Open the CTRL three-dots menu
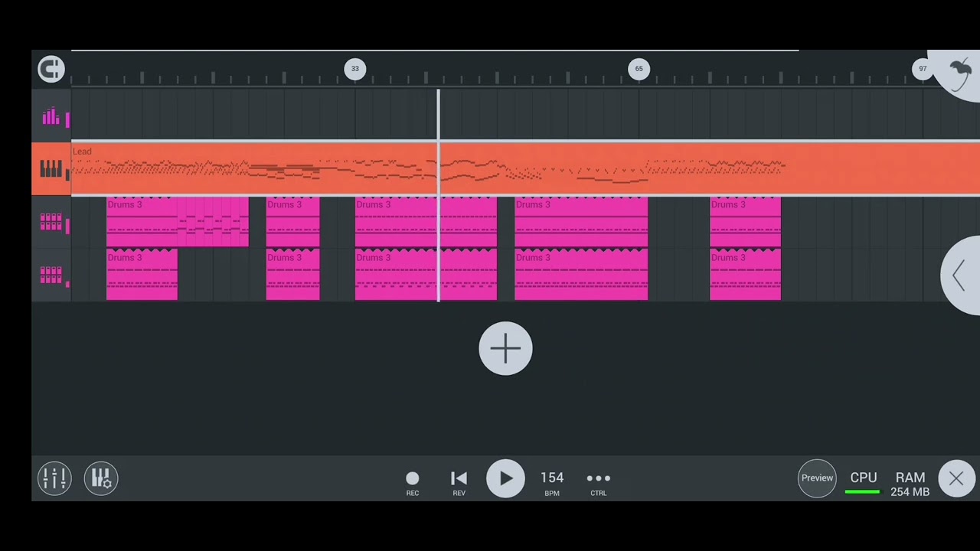The image size is (980, 551). 599,483
